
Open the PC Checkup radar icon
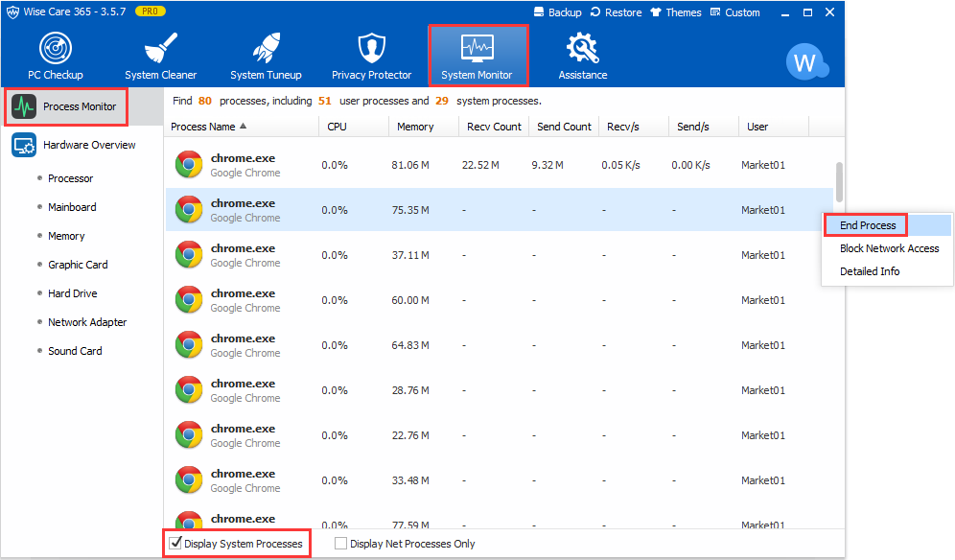point(56,48)
